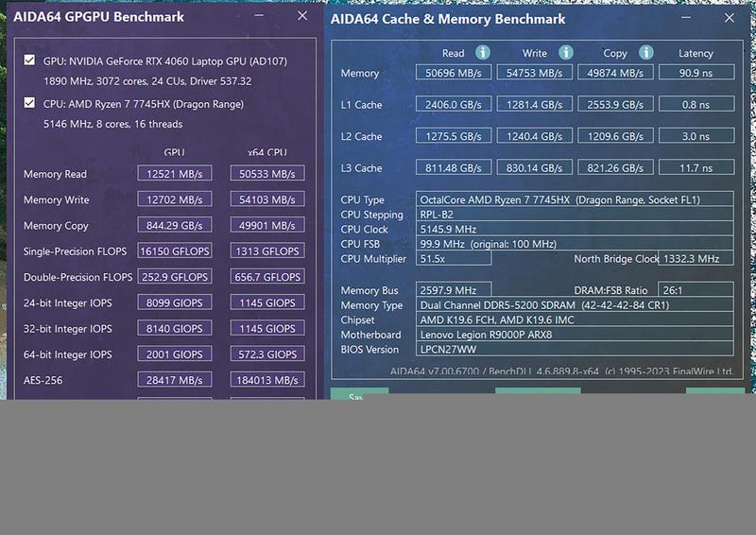Viewport: 756px width, 535px height.
Task: Select CPU 24-bit Integer value 1145 GIOPS
Action: click(x=267, y=302)
